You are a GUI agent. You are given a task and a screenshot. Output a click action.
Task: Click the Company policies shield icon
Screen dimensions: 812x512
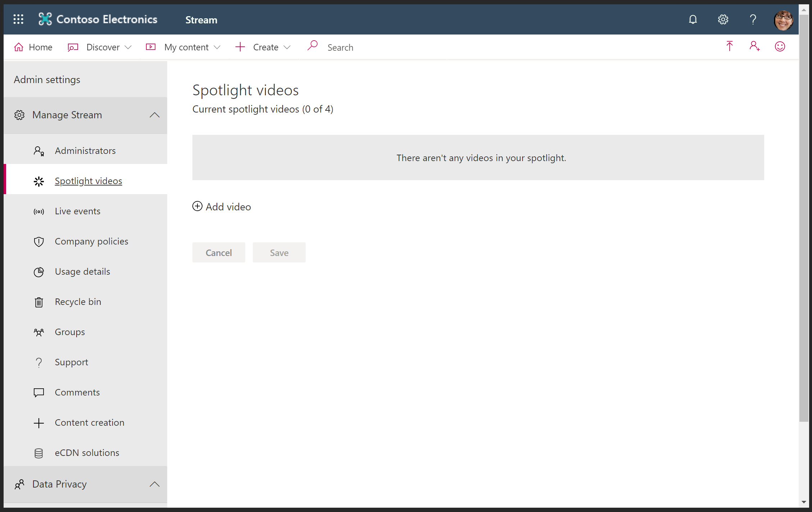coord(39,242)
